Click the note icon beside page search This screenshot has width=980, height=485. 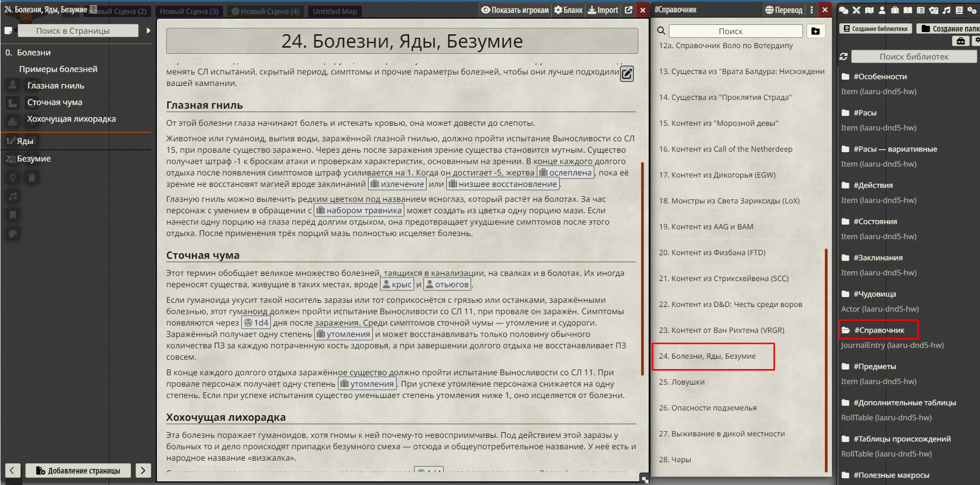tap(8, 31)
